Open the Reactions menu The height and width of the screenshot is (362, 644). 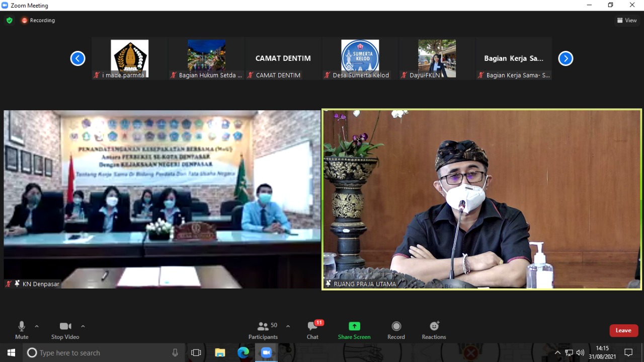[434, 330]
